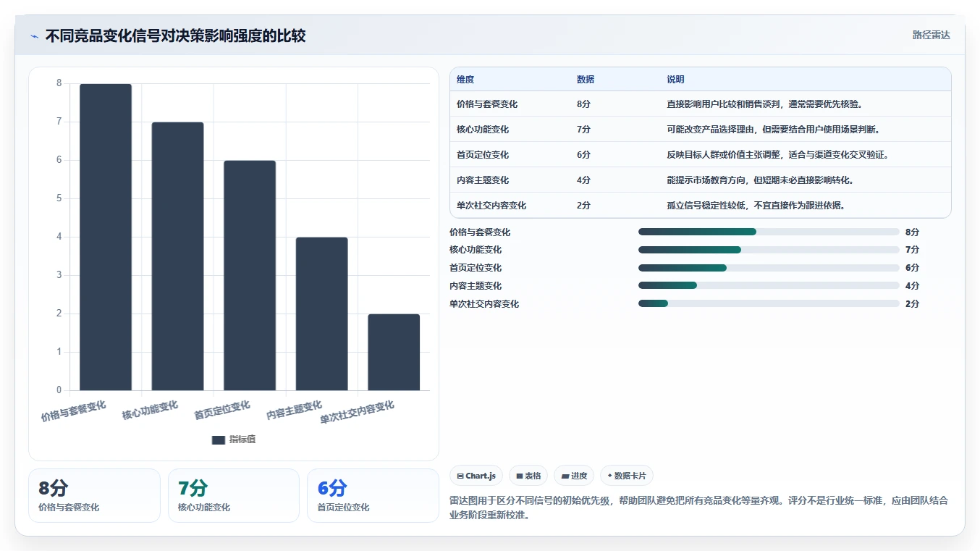980x551 pixels.
Task: Click the 首页定位变化 progress bar
Action: click(769, 268)
